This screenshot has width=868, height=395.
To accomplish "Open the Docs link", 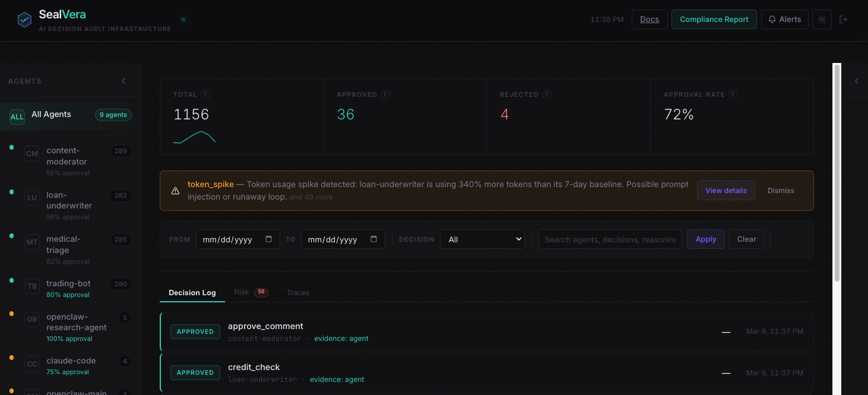I will pyautogui.click(x=649, y=19).
